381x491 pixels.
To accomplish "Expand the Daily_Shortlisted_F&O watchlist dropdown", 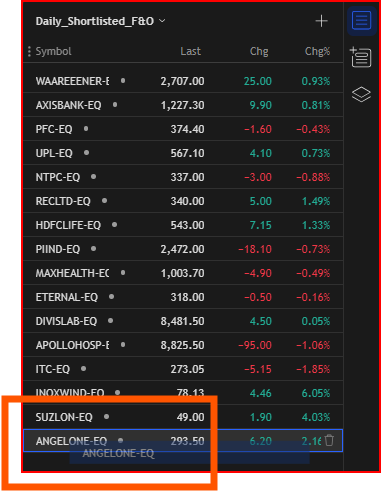I will click(x=100, y=21).
